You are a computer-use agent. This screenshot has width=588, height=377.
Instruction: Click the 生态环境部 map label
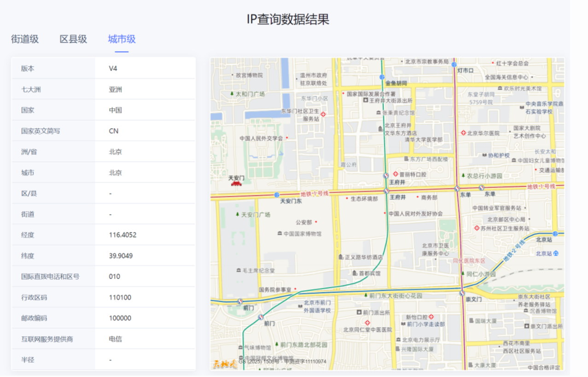pos(364,198)
